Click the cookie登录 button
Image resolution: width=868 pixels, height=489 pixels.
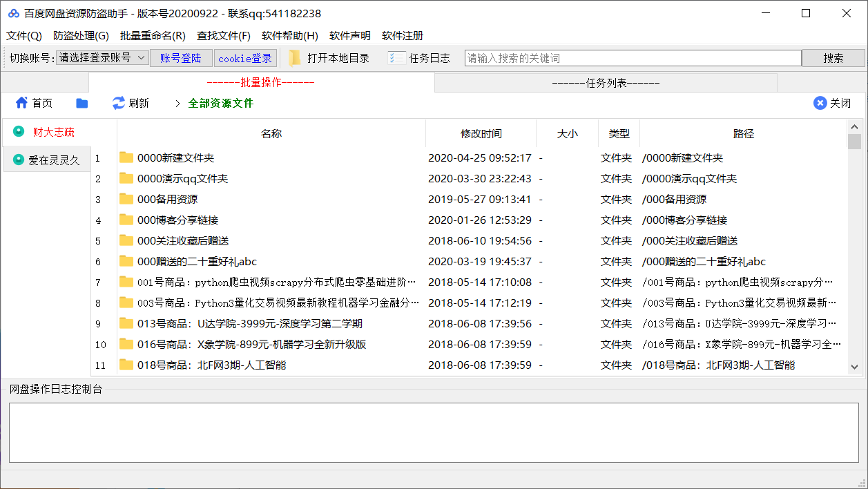click(x=245, y=58)
